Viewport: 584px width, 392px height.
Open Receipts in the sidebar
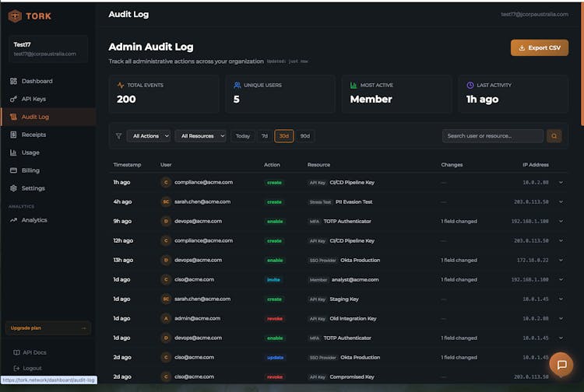pyautogui.click(x=33, y=135)
